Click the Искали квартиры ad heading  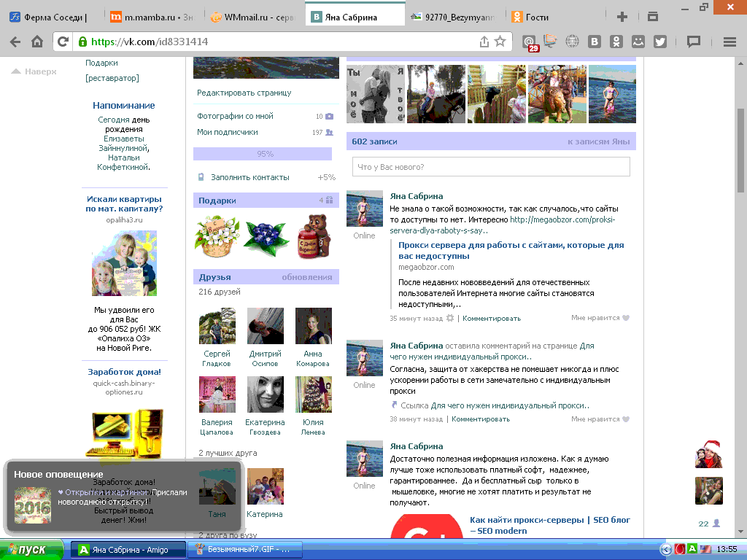pyautogui.click(x=124, y=204)
